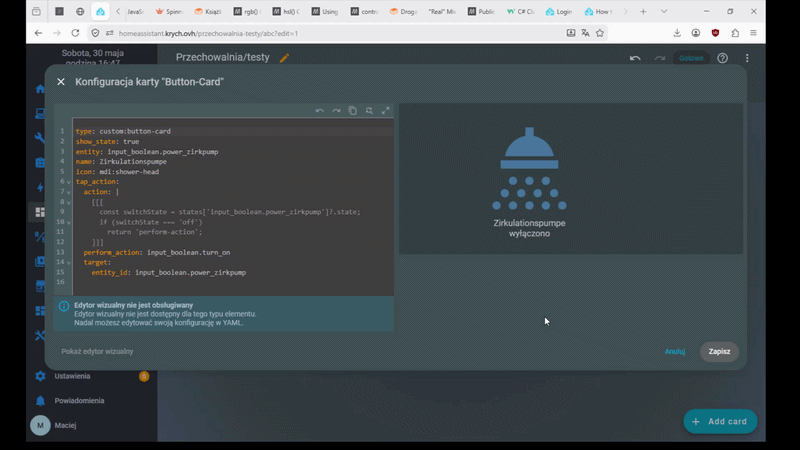Click line 2 'show_state: true'
The height and width of the screenshot is (450, 800).
(107, 142)
